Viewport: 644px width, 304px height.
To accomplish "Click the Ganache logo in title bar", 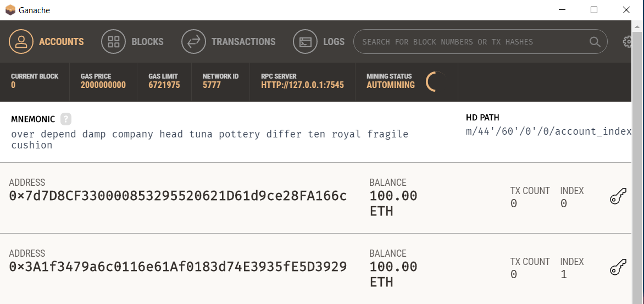I will [x=9, y=10].
